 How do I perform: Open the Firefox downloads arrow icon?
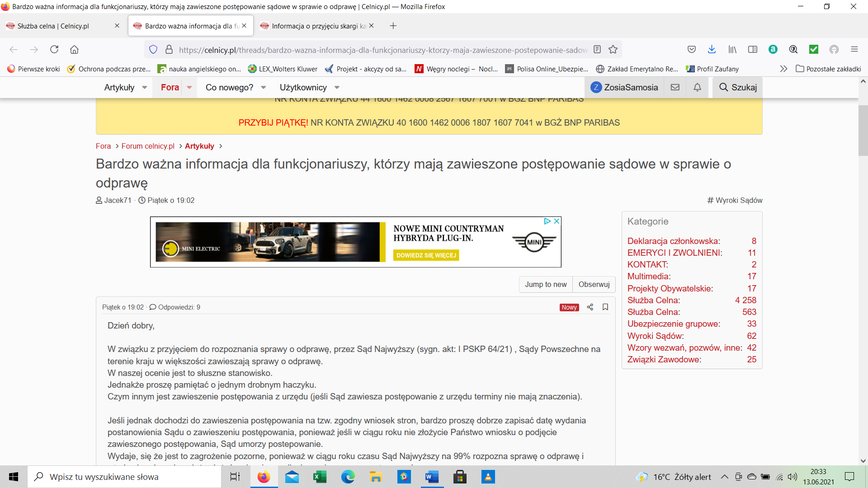point(712,50)
